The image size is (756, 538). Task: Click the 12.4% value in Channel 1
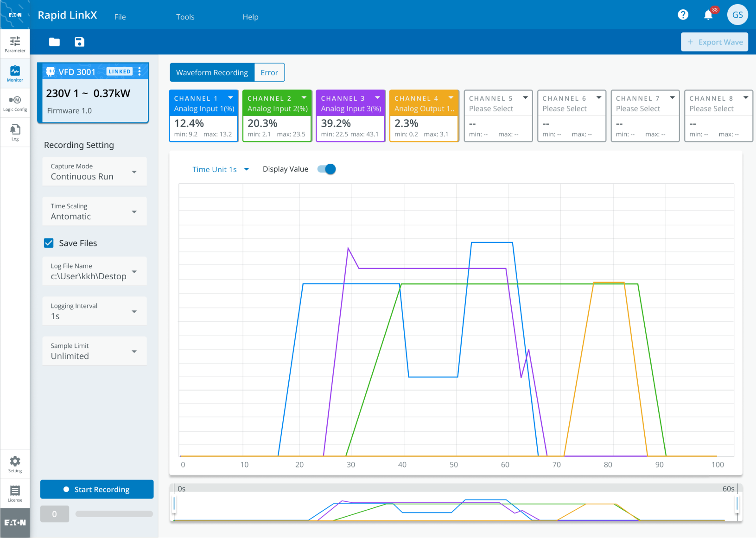click(189, 123)
